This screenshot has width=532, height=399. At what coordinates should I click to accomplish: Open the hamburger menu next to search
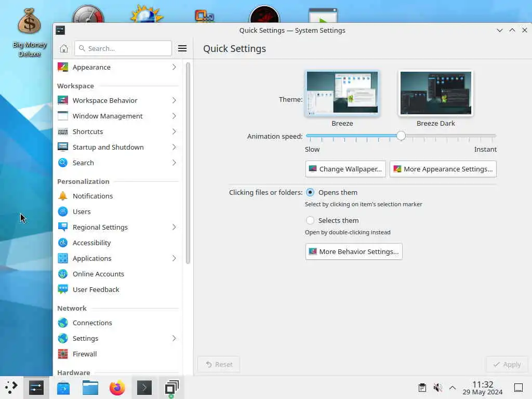[x=182, y=48]
